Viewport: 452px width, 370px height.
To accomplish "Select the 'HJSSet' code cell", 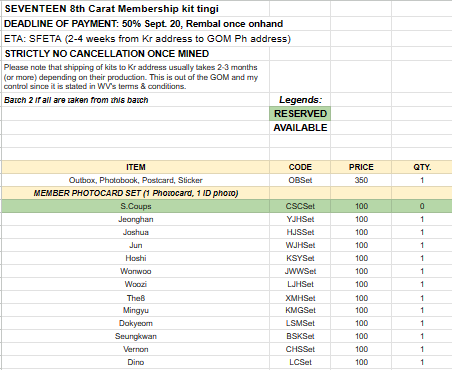I will [300, 232].
